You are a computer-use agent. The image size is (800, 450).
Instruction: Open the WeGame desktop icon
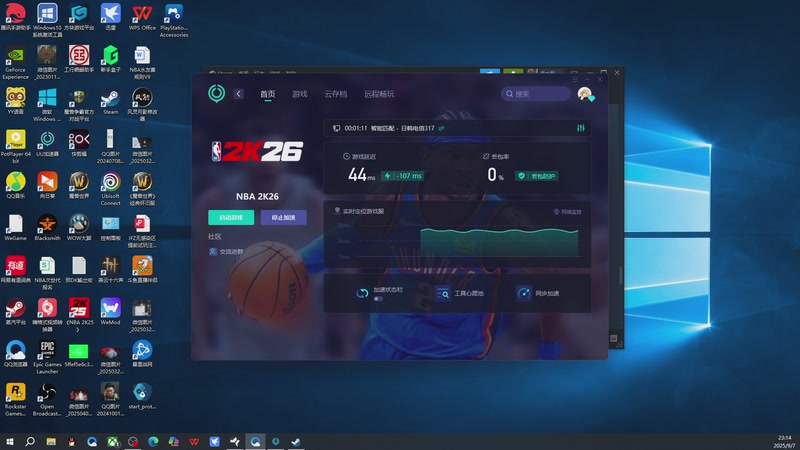click(15, 227)
